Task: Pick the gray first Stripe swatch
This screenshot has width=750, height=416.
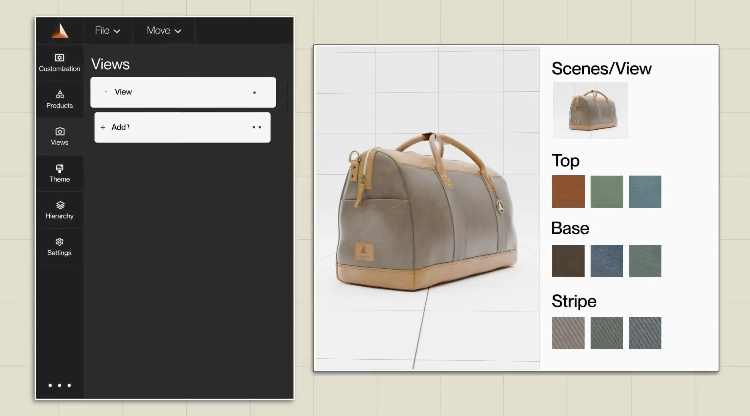Action: tap(568, 333)
